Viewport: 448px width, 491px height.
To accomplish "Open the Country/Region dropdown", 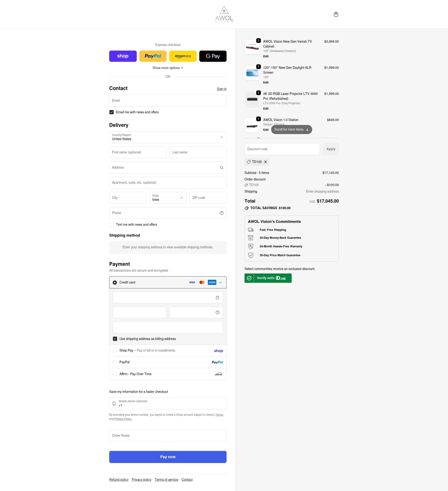I will [168, 137].
